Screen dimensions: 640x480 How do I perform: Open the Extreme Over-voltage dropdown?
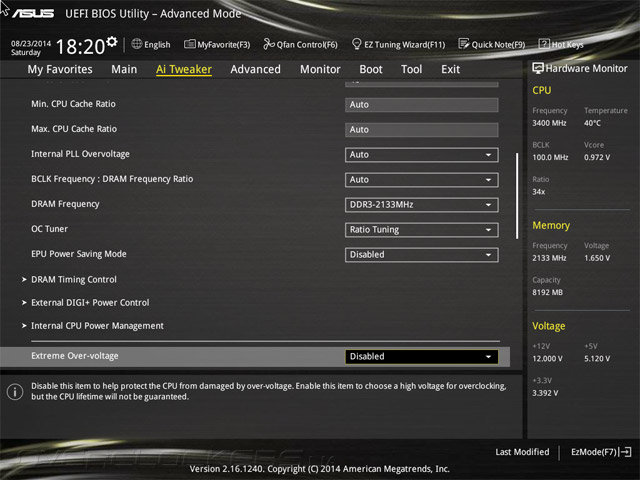coord(422,356)
